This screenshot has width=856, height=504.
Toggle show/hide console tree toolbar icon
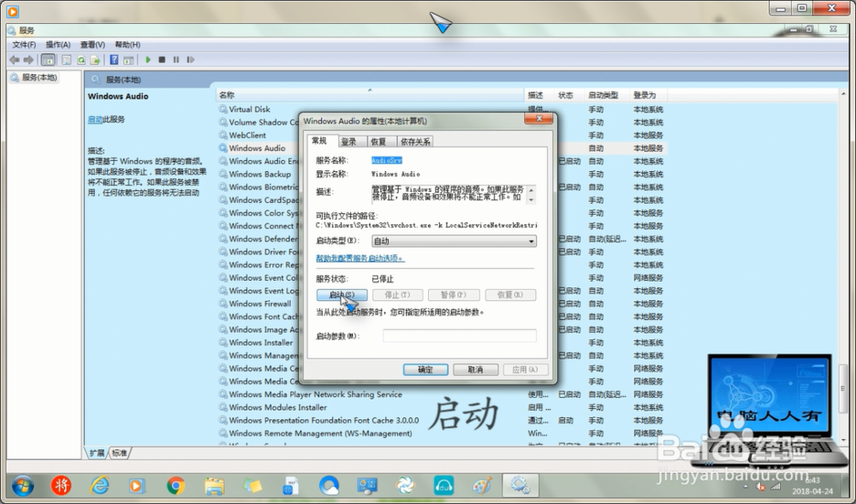point(48,60)
